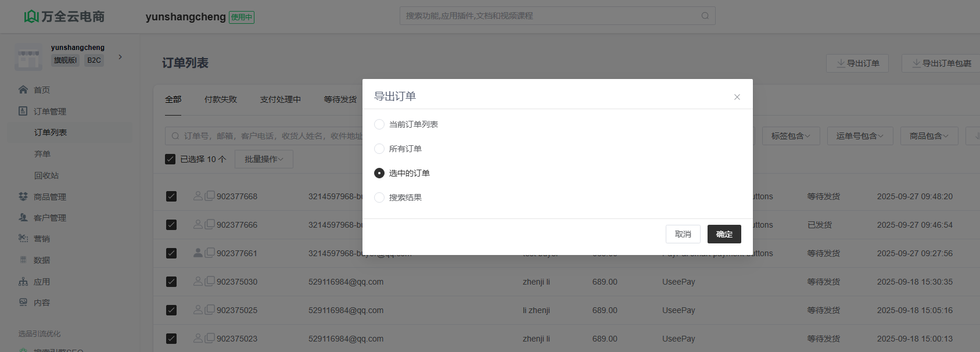The height and width of the screenshot is (352, 980).
Task: Switch to the 付款失败 tab
Action: click(x=221, y=99)
